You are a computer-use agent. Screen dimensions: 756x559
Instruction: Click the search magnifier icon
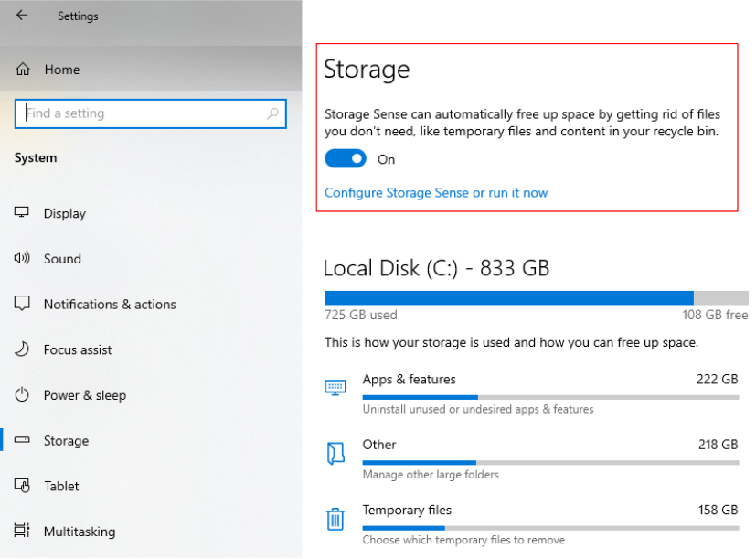tap(272, 114)
